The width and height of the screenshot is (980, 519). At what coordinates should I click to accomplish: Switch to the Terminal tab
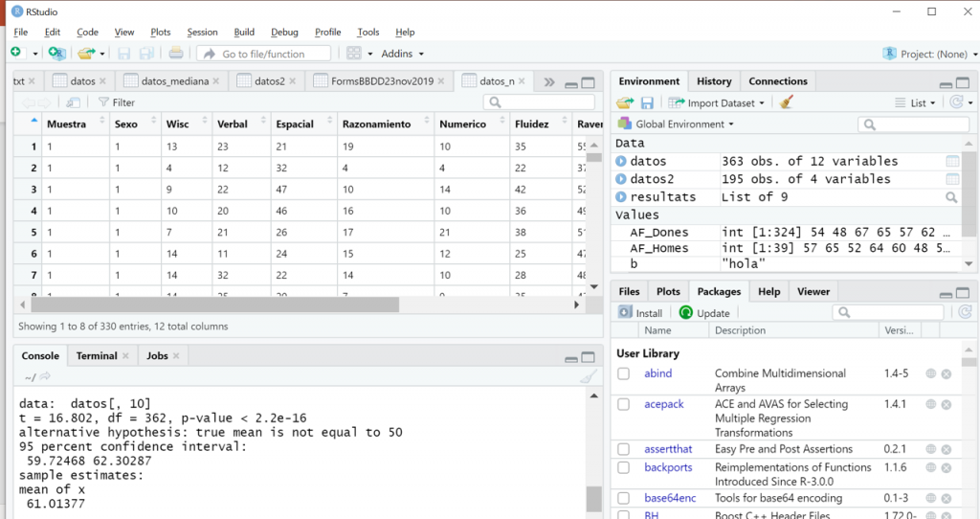97,355
